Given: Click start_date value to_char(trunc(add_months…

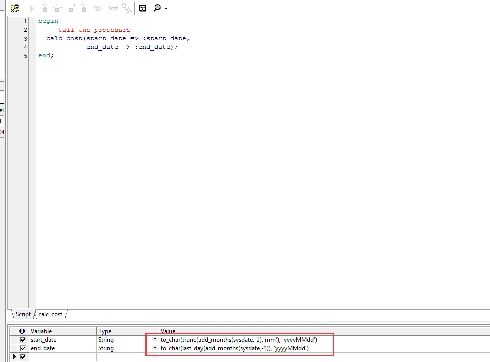Looking at the screenshot, I should [239, 340].
